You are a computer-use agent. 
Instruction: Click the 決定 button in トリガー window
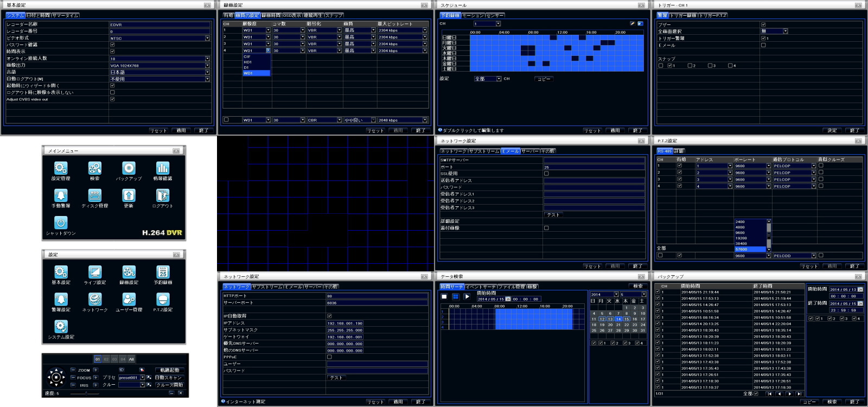(x=832, y=130)
